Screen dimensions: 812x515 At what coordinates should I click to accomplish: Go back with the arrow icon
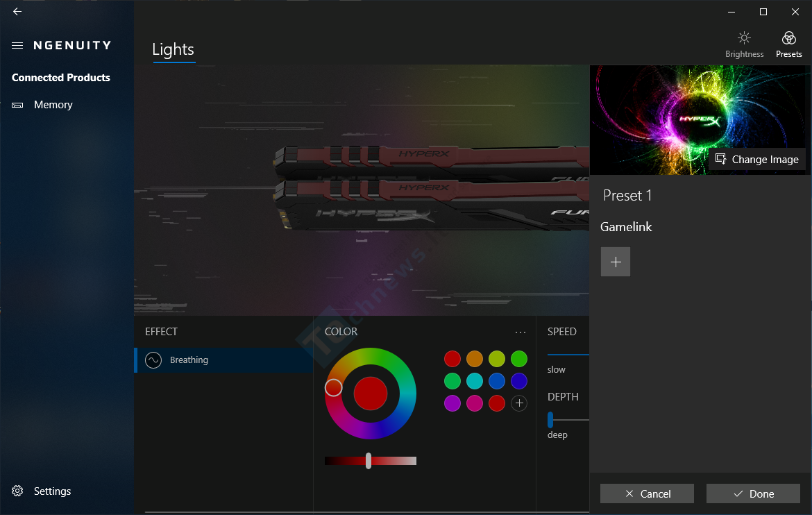click(17, 11)
